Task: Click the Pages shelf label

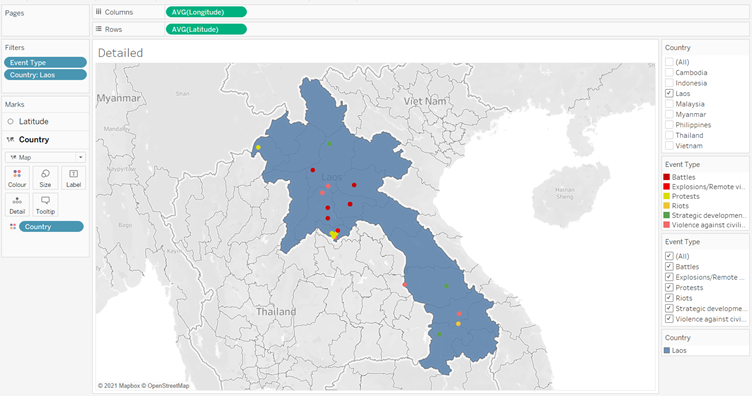Action: 14,13
